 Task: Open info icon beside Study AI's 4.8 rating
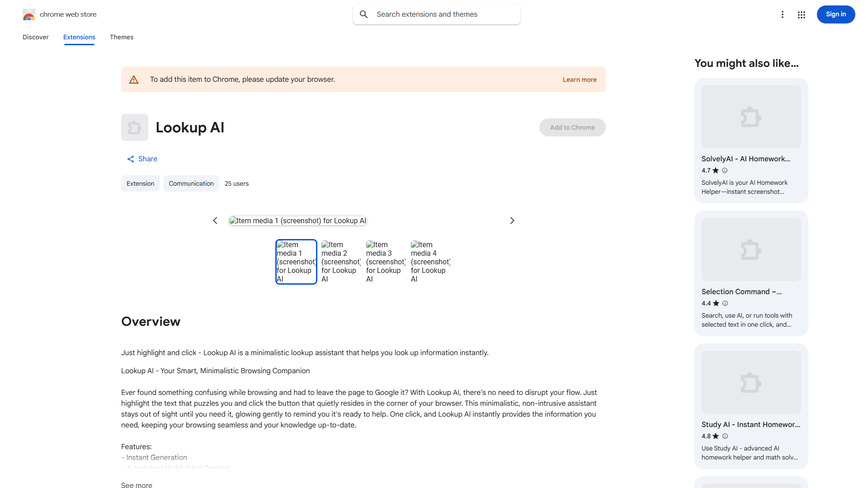725,436
